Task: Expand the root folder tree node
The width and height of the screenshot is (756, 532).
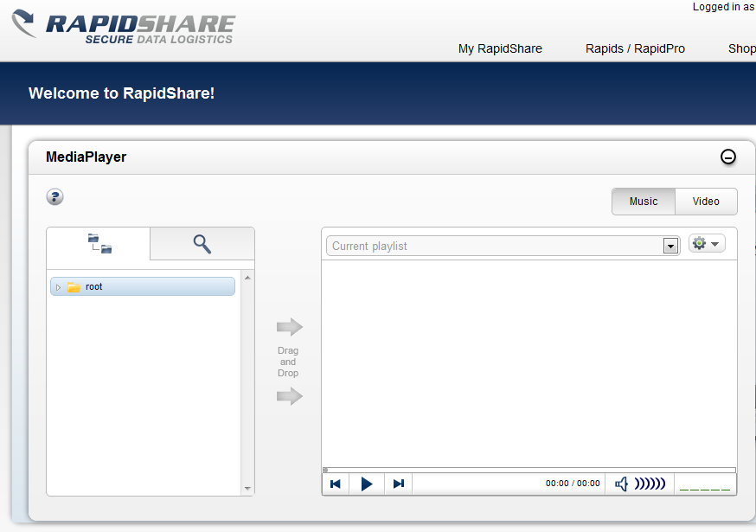Action: pos(59,287)
